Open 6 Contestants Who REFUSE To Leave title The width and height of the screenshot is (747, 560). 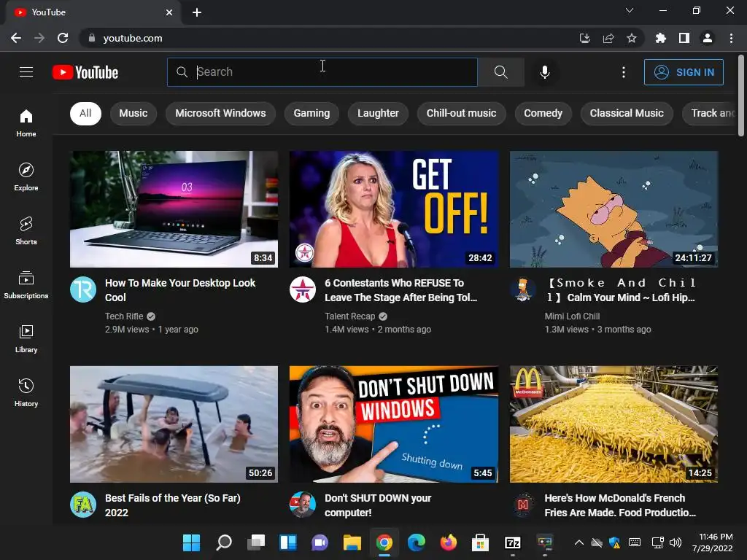click(400, 290)
